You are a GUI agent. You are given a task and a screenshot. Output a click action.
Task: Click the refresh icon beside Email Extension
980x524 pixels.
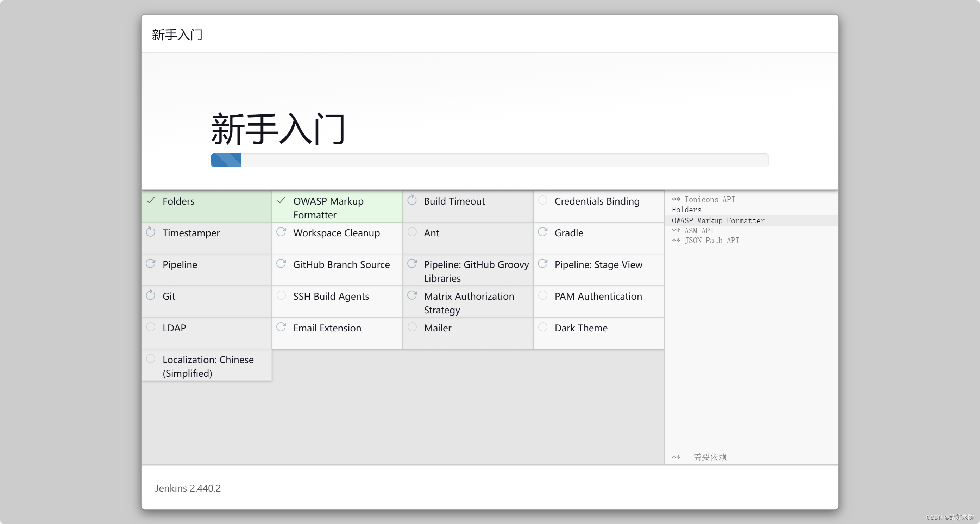point(281,327)
